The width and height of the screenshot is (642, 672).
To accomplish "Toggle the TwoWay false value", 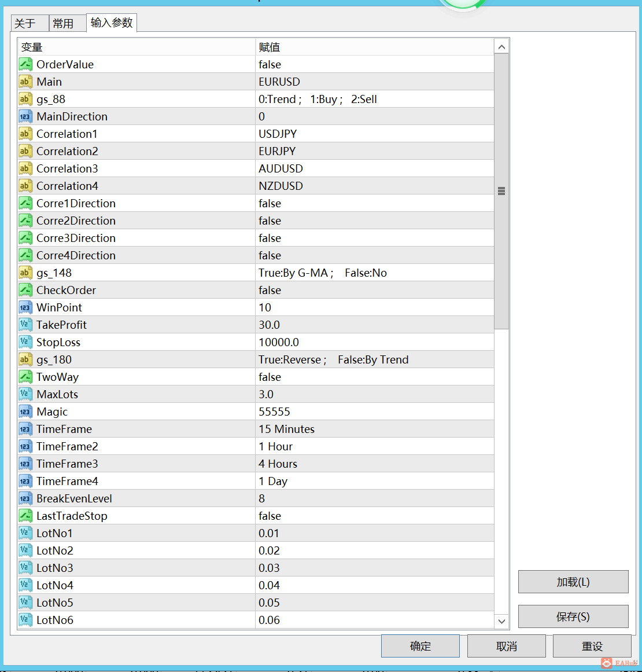I will click(x=374, y=377).
